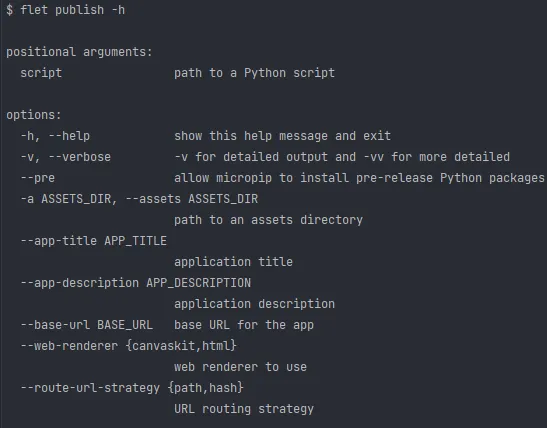The image size is (547, 428).
Task: Select '--web-renderer {canvaskit,html}' option
Action: coord(129,346)
